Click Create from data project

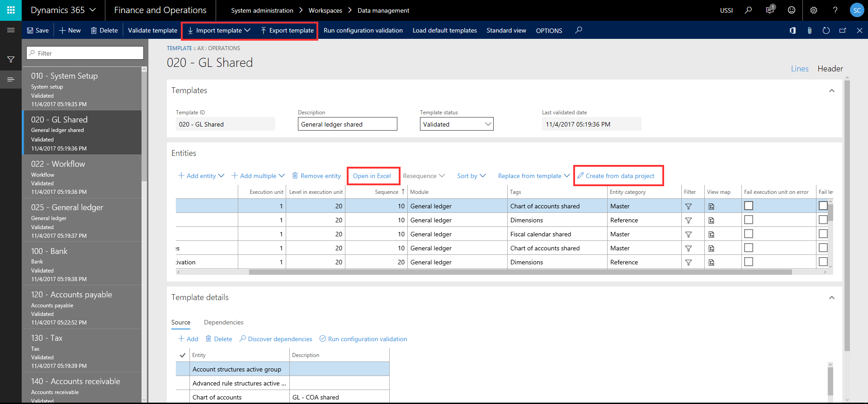coord(616,176)
